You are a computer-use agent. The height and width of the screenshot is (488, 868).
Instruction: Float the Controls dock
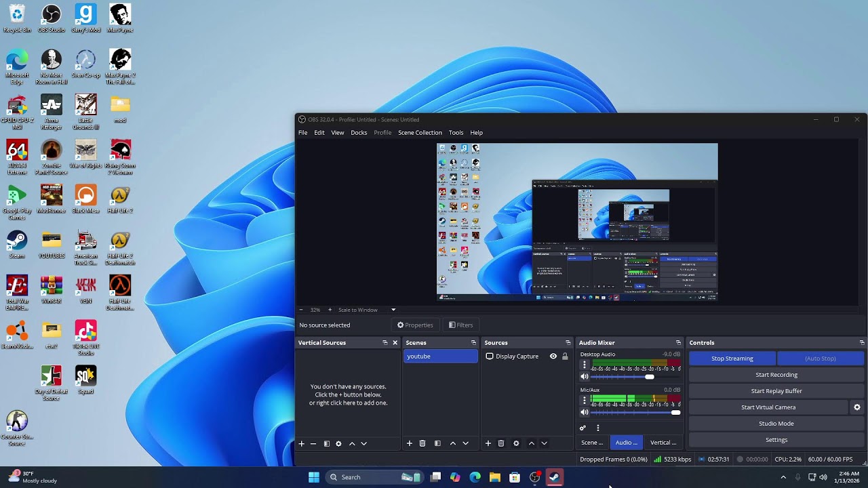coord(862,343)
